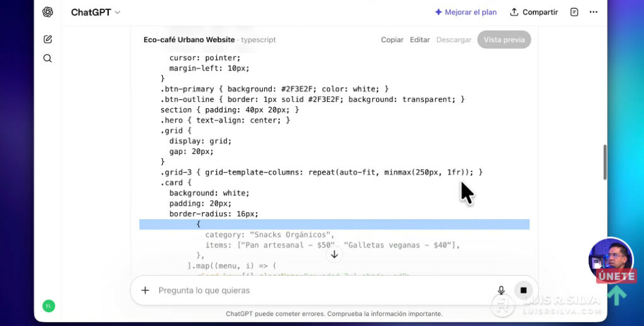This screenshot has height=326, width=644.
Task: Click the scroll-to-bottom arrow button
Action: coord(335,254)
